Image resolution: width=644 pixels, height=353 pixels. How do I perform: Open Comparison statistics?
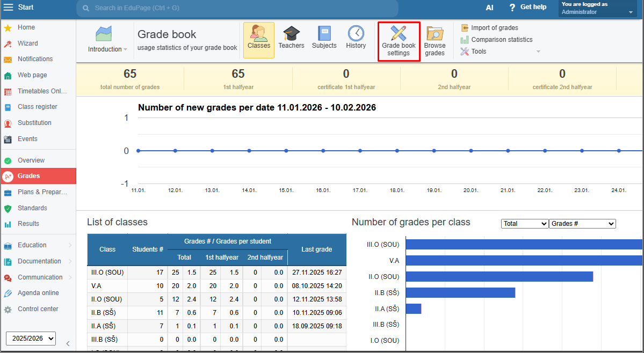(502, 40)
